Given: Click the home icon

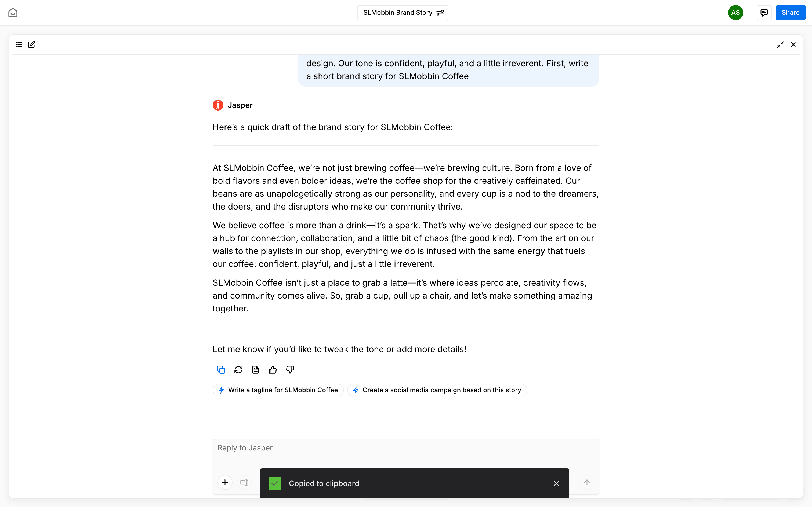Looking at the screenshot, I should point(13,13).
